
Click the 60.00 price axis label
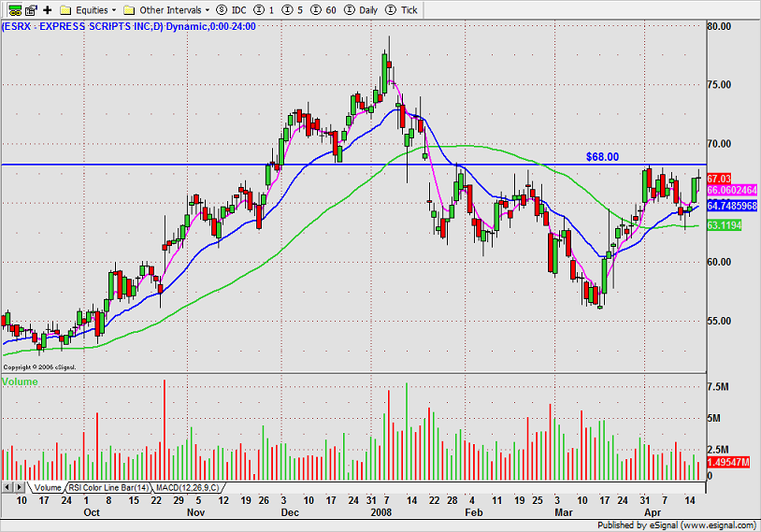[719, 262]
